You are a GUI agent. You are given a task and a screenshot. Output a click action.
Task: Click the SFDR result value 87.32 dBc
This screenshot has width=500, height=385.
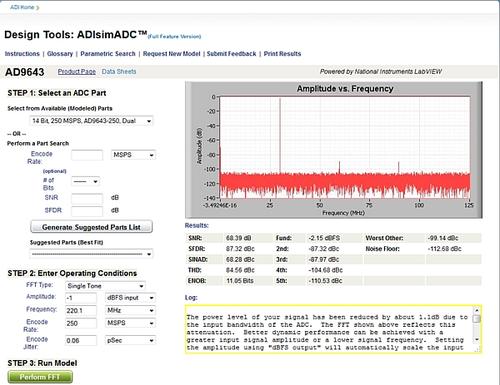coord(240,249)
